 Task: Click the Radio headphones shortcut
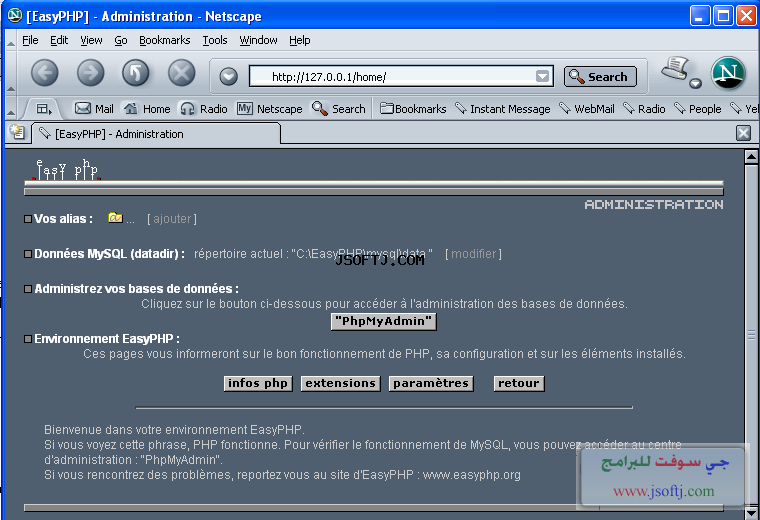pos(204,109)
